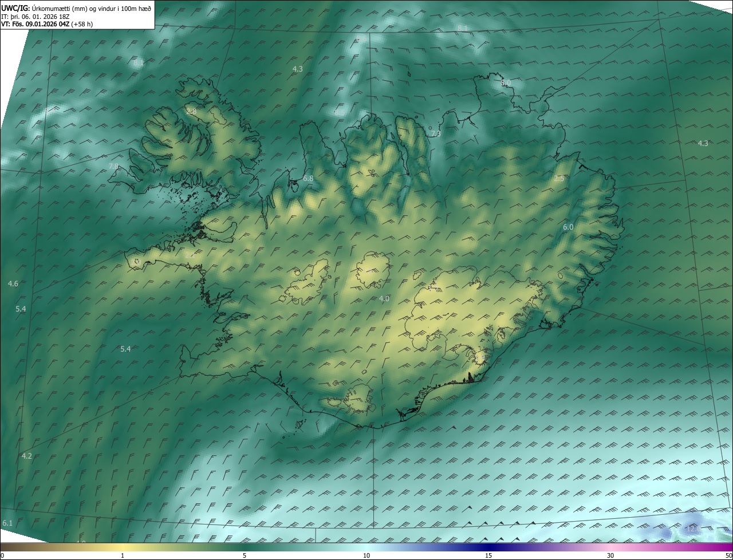Click the 6.8 value label on the map

[308, 179]
